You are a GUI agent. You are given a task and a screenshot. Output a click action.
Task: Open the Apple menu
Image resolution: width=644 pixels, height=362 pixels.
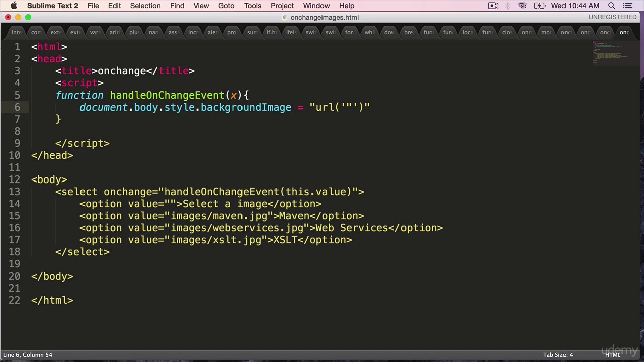point(14,6)
